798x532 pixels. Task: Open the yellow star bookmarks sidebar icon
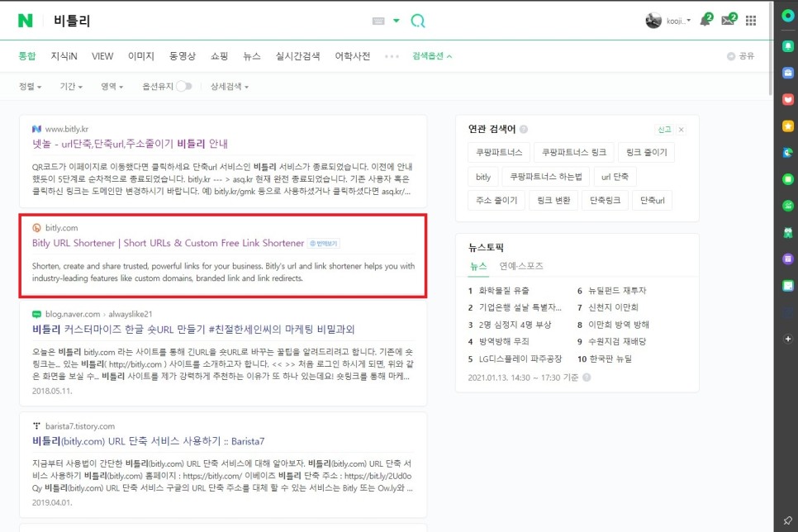coord(788,126)
